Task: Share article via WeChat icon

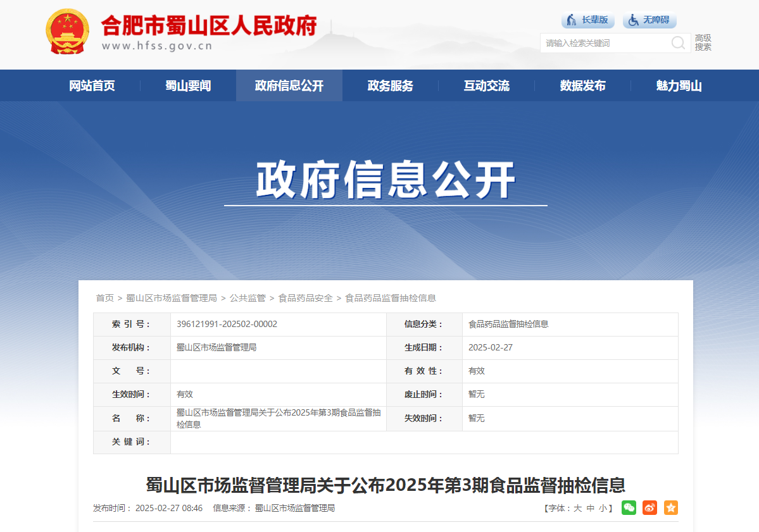Action: (x=629, y=507)
